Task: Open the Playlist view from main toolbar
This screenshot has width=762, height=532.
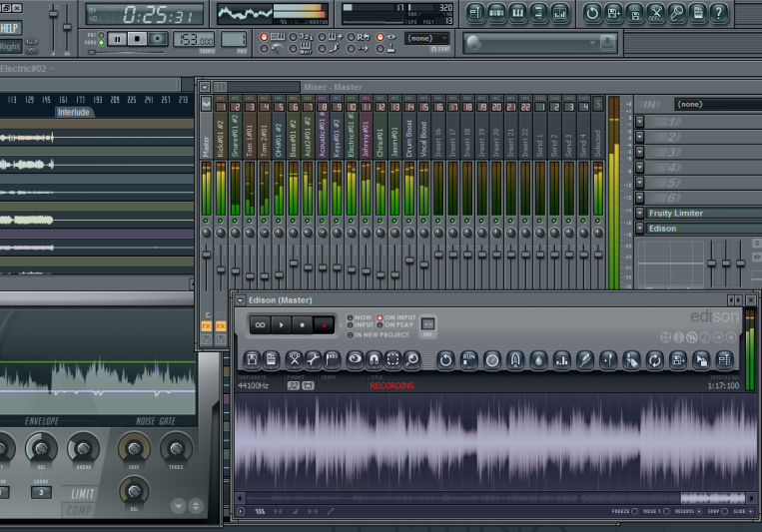Action: click(x=475, y=13)
